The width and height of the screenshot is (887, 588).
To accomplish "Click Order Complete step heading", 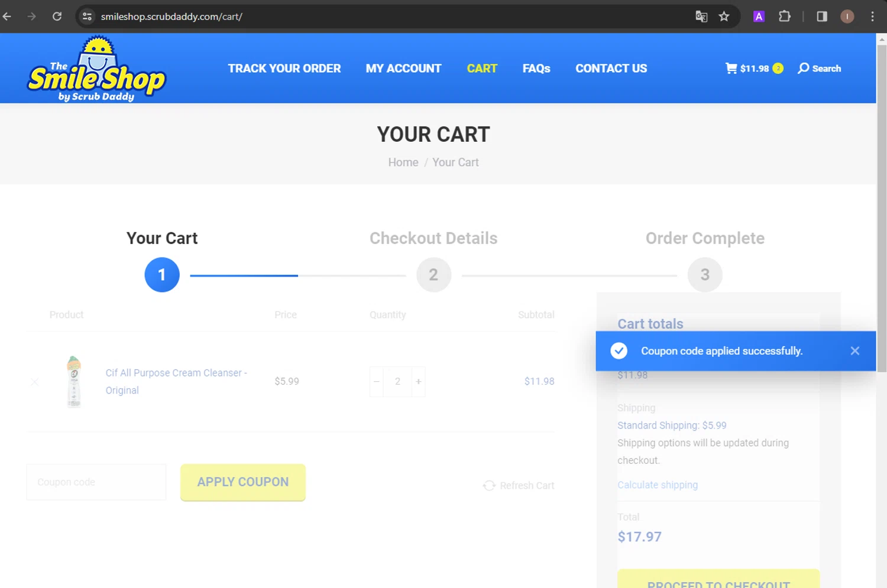I will point(705,238).
